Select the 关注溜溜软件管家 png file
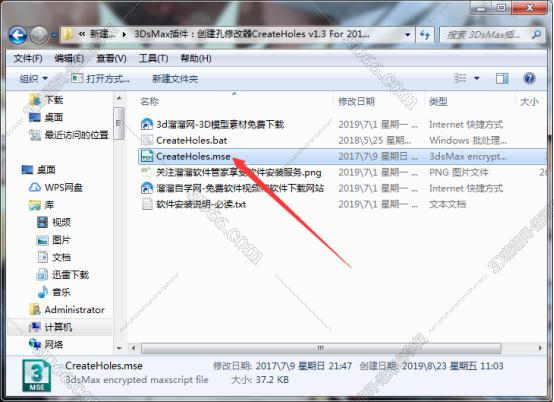554x402 pixels. 239,172
